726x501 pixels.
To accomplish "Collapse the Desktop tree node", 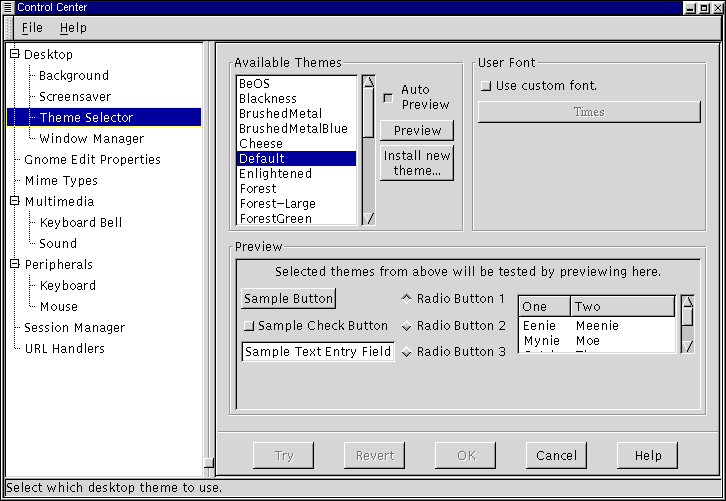I will pyautogui.click(x=14, y=54).
